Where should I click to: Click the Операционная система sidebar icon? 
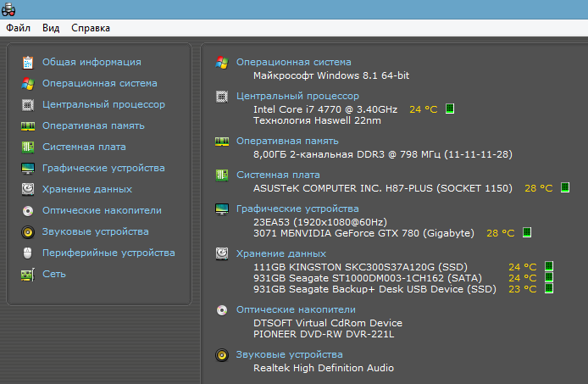tap(28, 84)
